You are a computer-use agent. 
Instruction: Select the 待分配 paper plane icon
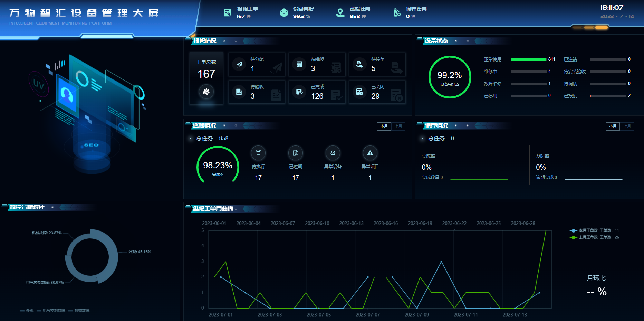(239, 64)
